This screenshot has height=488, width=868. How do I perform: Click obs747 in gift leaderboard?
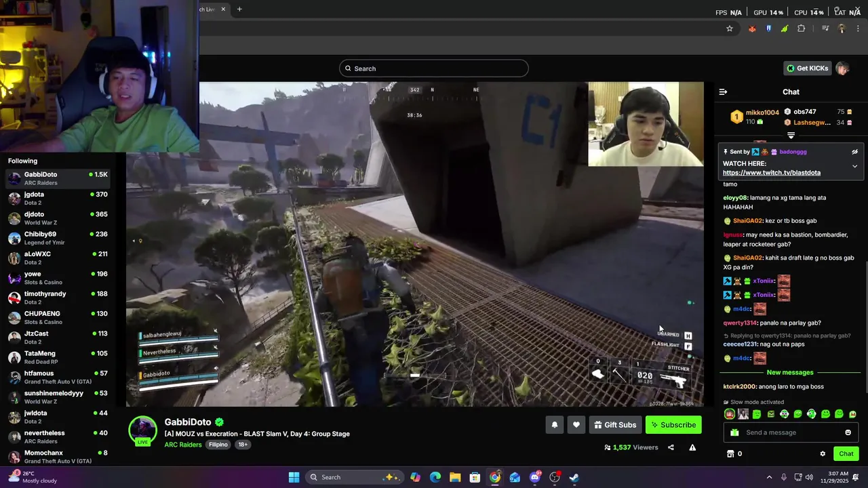click(805, 112)
